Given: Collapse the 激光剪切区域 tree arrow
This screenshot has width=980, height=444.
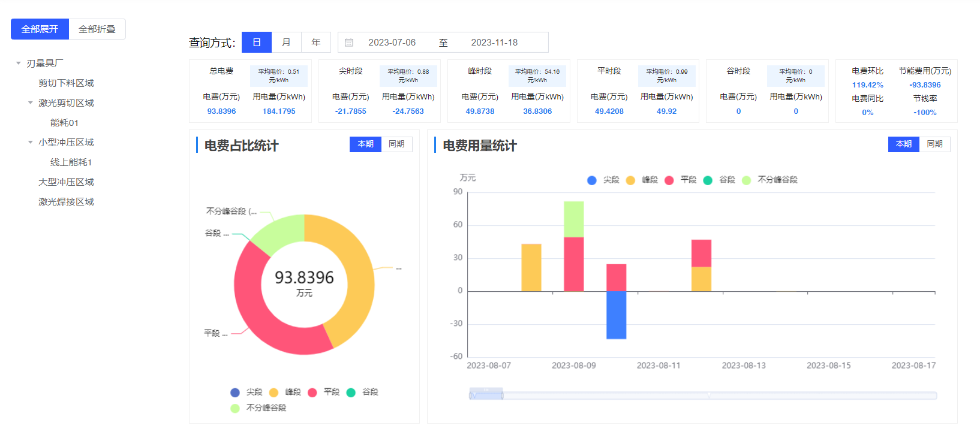Looking at the screenshot, I should (31, 103).
